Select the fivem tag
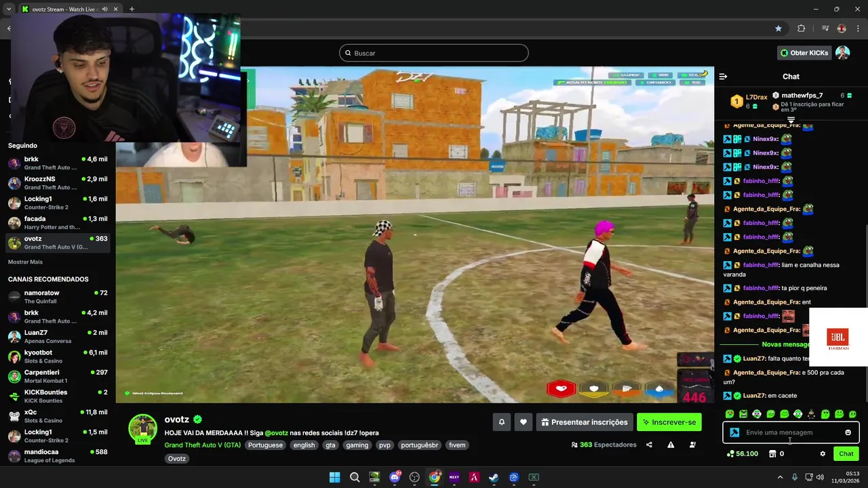This screenshot has width=868, height=488. pyautogui.click(x=457, y=445)
